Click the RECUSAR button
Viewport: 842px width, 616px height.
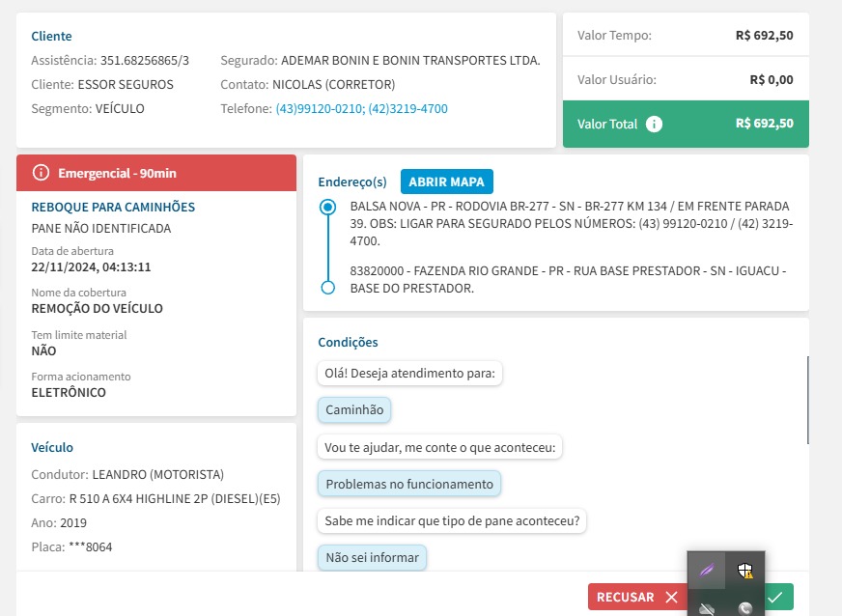(x=637, y=597)
